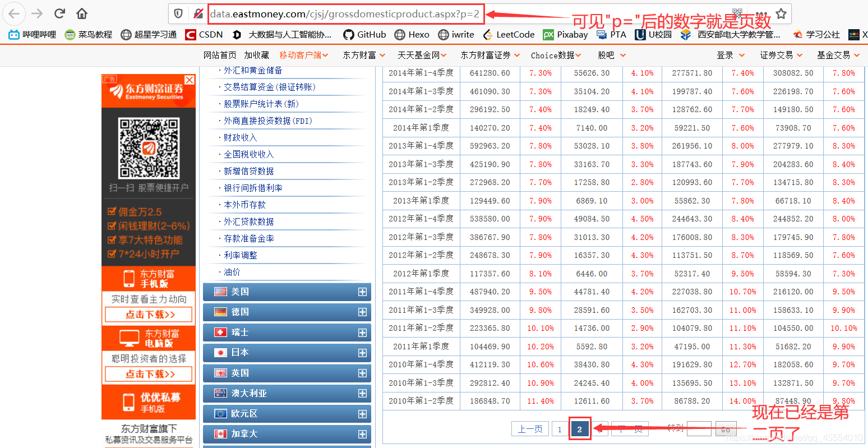
Task: Open the GitHub bookmark
Action: pyautogui.click(x=364, y=34)
